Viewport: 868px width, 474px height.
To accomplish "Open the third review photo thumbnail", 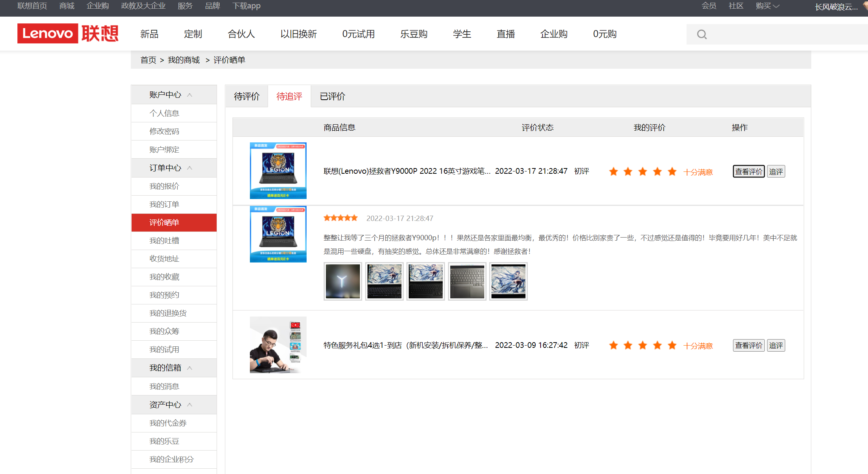I will click(426, 281).
